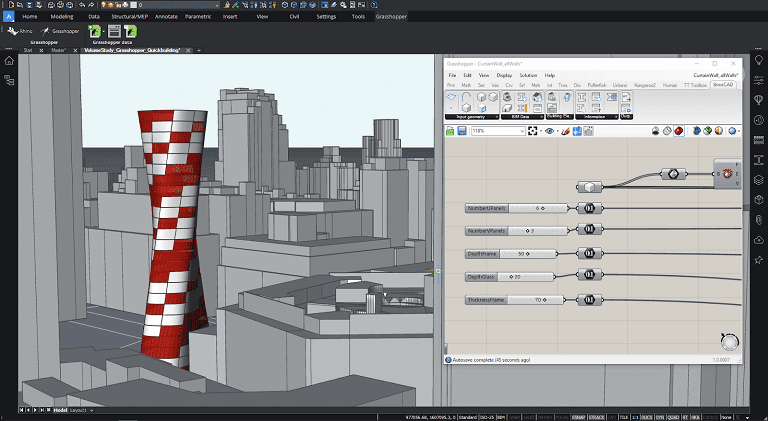Click the help question mark icon in the top toolbar
Screen dimensions: 768x421
[374, 5]
